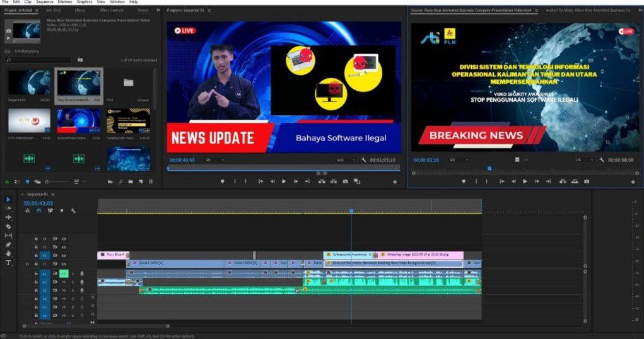The image size is (644, 339).
Task: Select the Hand tool
Action: pos(8,253)
